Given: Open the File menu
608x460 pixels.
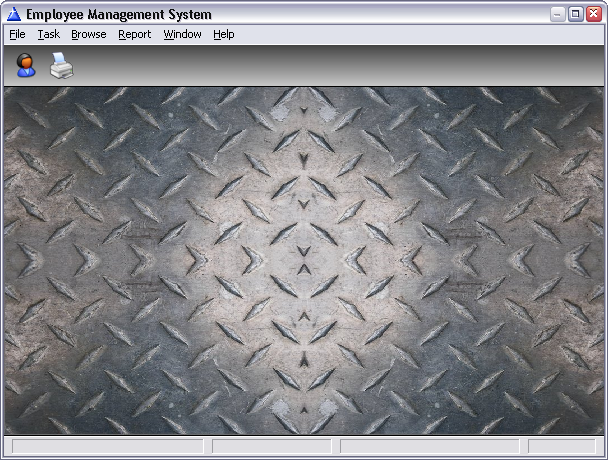Looking at the screenshot, I should click(17, 34).
